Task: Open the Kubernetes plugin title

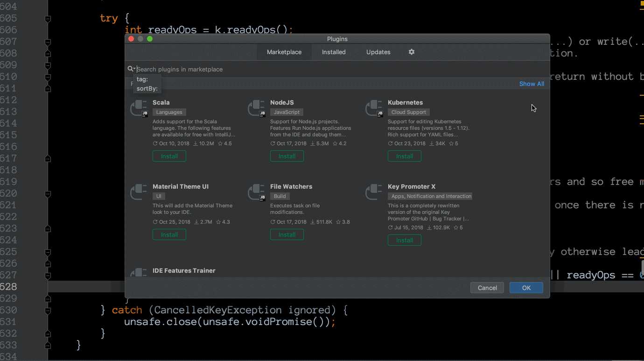Action: (x=405, y=102)
